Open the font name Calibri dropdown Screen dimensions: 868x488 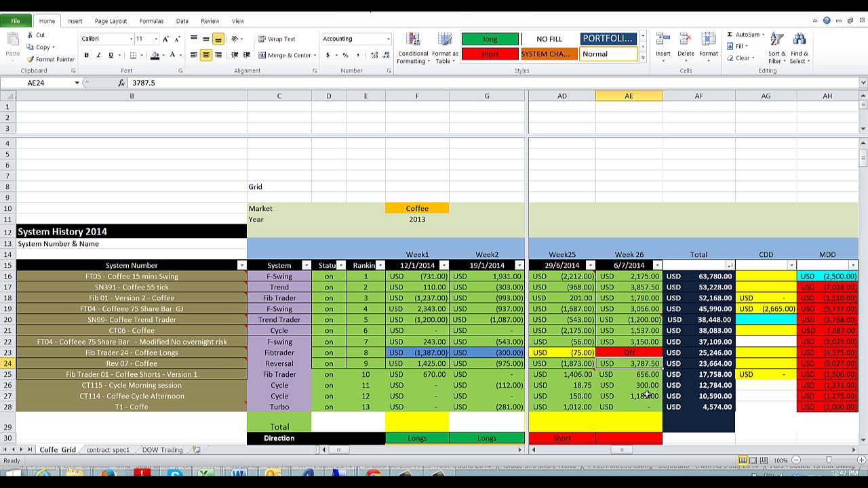point(131,39)
